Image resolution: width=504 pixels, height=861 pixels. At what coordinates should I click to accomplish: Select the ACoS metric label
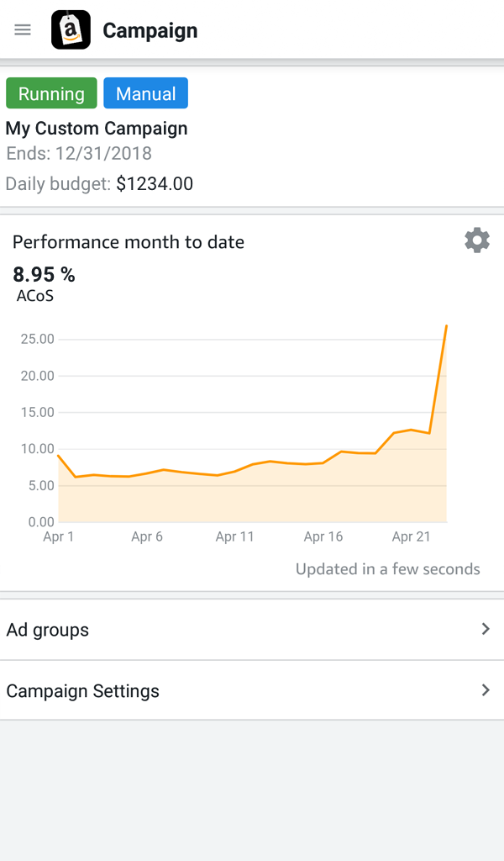click(x=35, y=296)
